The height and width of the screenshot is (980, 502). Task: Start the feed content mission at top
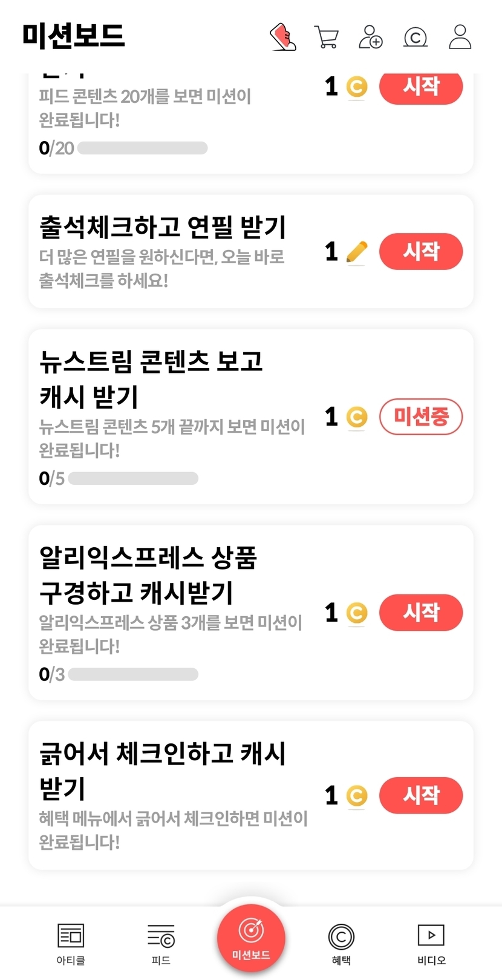(421, 88)
